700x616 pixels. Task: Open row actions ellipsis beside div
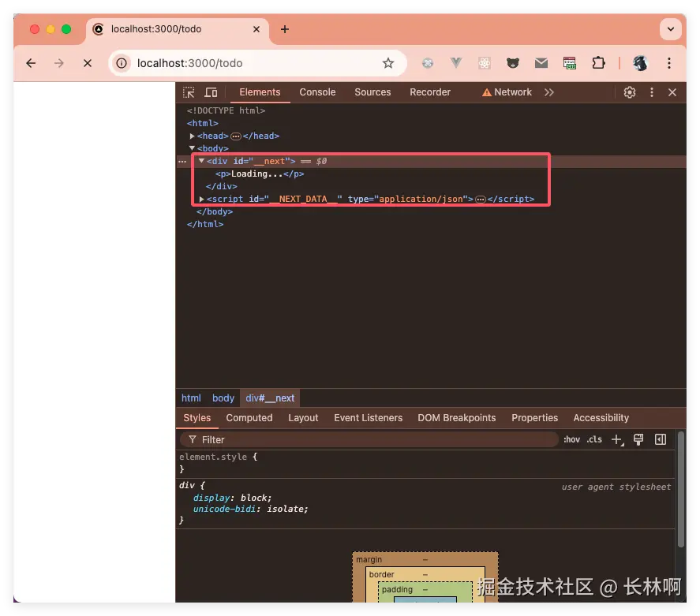[x=182, y=162]
